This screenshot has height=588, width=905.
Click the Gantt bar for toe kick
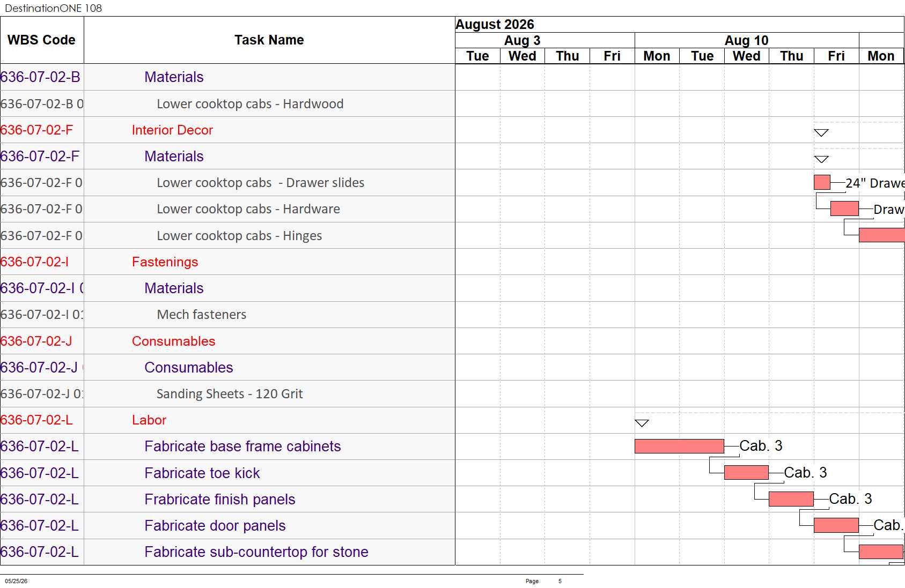tap(746, 472)
